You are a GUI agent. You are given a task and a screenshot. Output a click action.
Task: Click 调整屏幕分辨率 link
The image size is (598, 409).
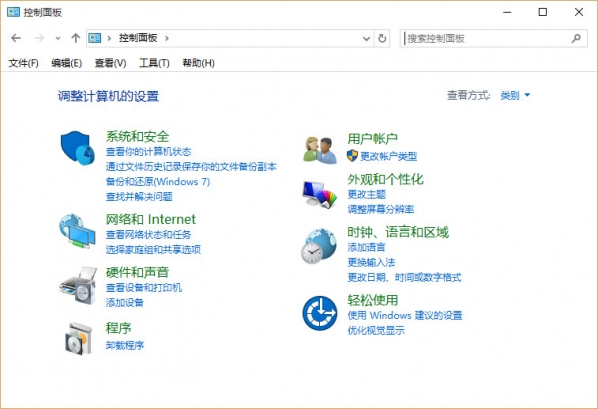tap(381, 209)
